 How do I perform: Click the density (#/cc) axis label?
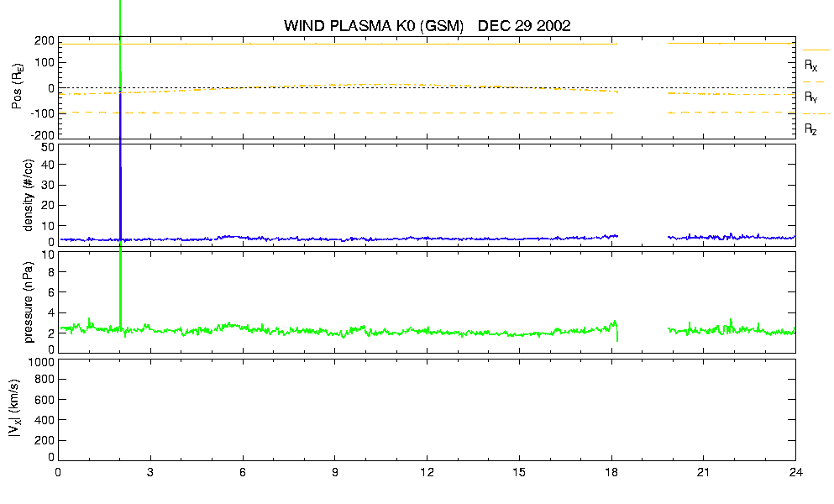[x=29, y=196]
